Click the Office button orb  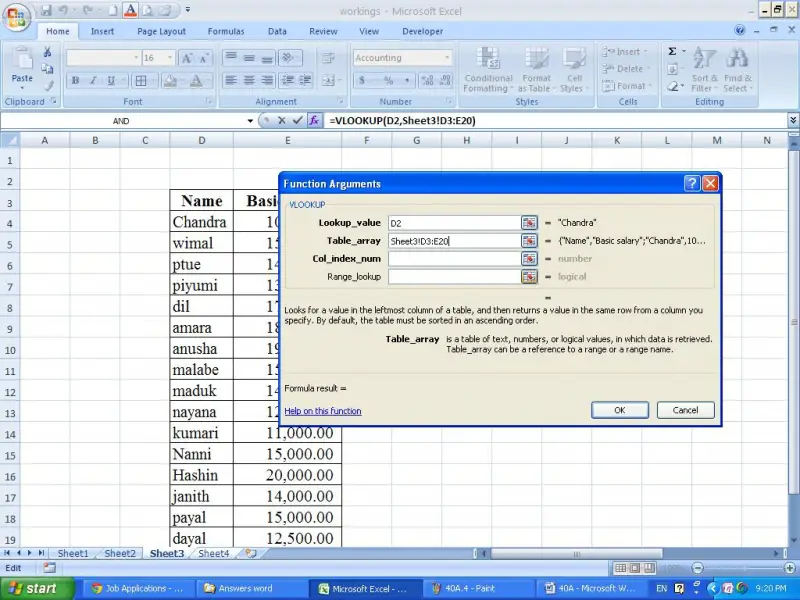coord(16,17)
